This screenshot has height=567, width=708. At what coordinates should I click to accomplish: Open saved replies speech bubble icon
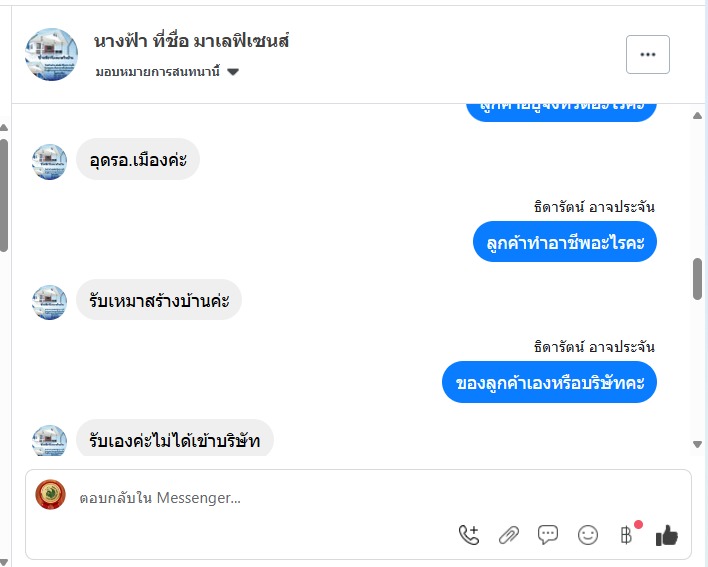pyautogui.click(x=548, y=535)
